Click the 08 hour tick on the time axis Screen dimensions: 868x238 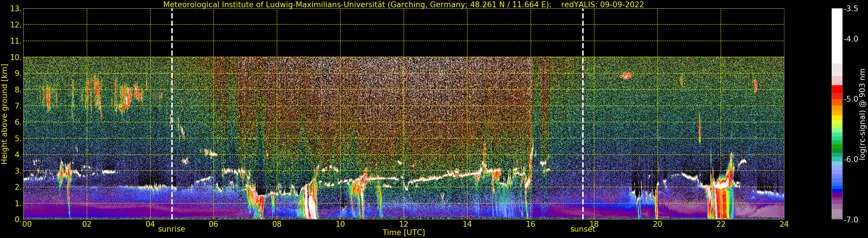pos(277,224)
